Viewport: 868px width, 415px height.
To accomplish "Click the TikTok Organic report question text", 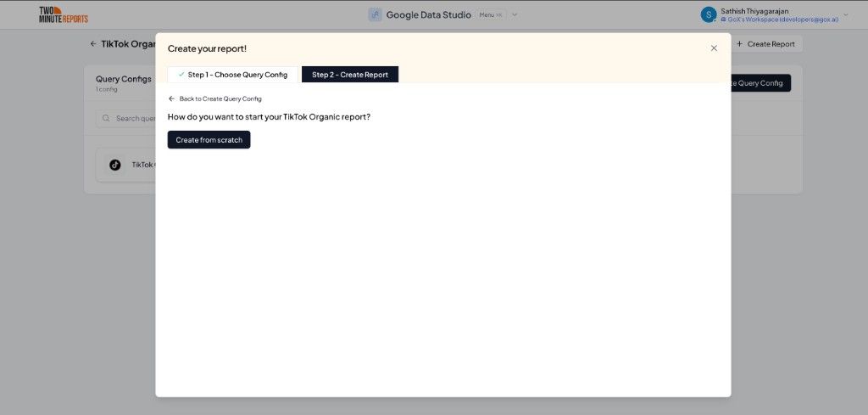I will (269, 117).
